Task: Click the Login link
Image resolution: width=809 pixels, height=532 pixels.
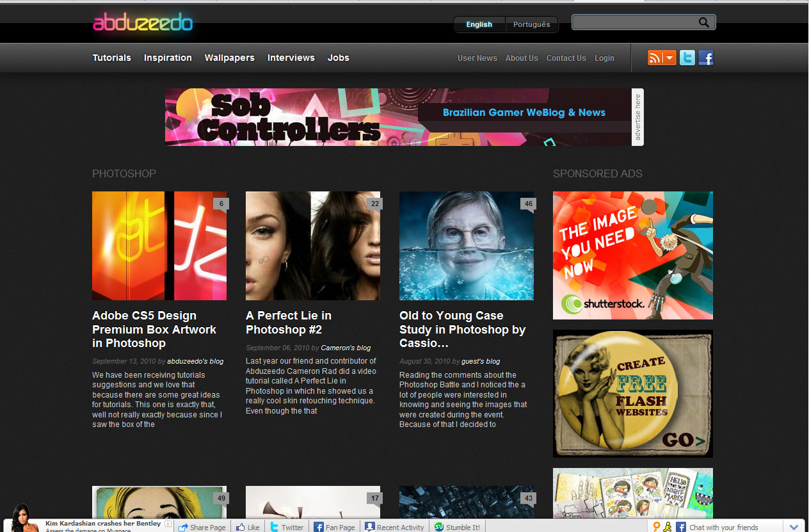Action: tap(604, 58)
